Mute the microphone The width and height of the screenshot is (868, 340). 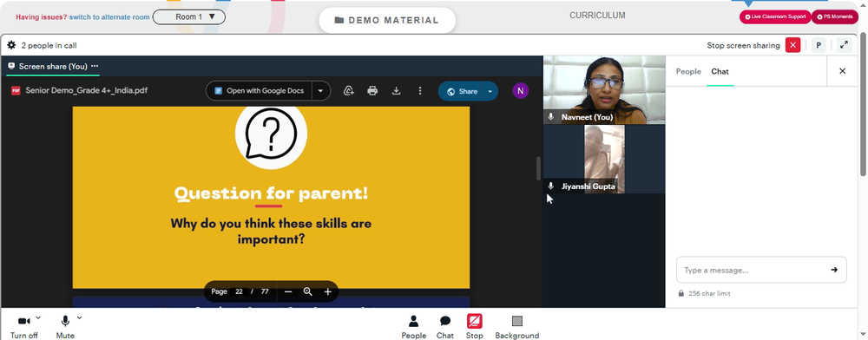[x=65, y=326]
